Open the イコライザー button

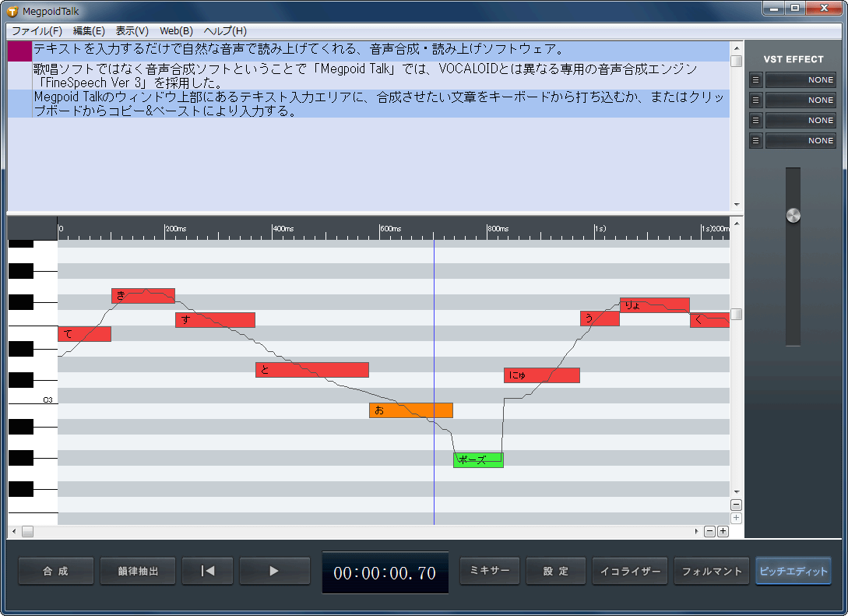point(630,571)
